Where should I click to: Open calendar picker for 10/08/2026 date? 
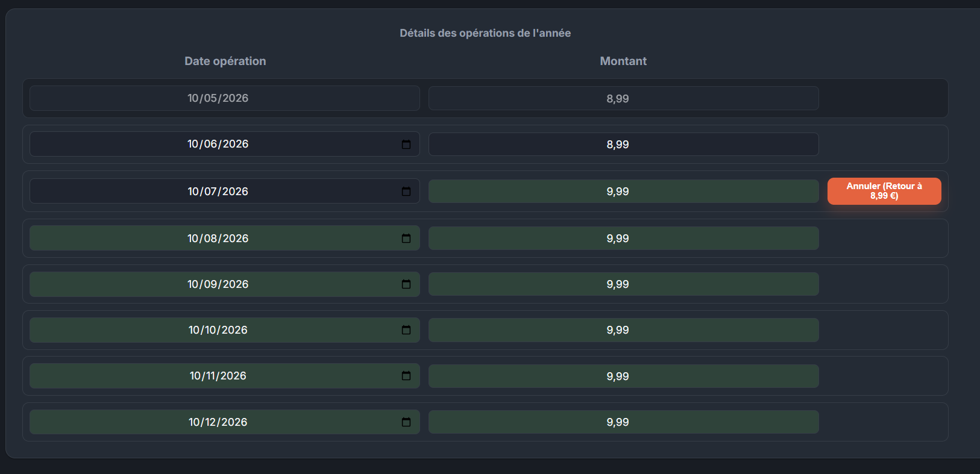(x=406, y=239)
